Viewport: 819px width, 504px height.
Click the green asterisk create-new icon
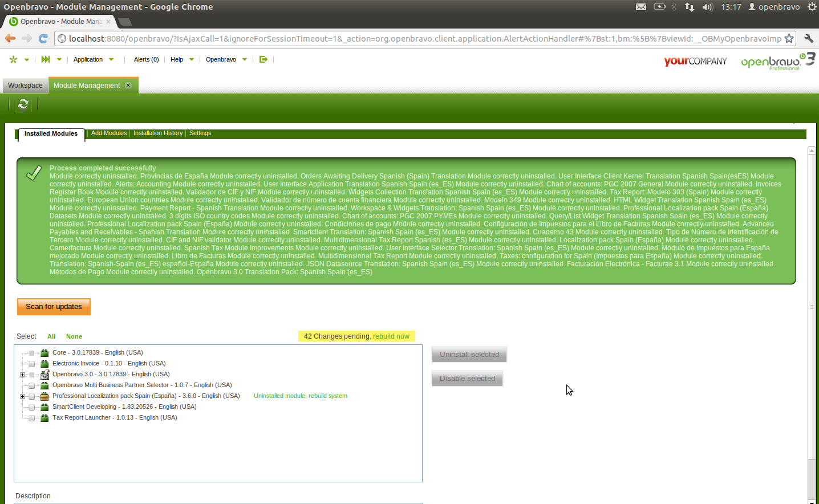click(13, 59)
